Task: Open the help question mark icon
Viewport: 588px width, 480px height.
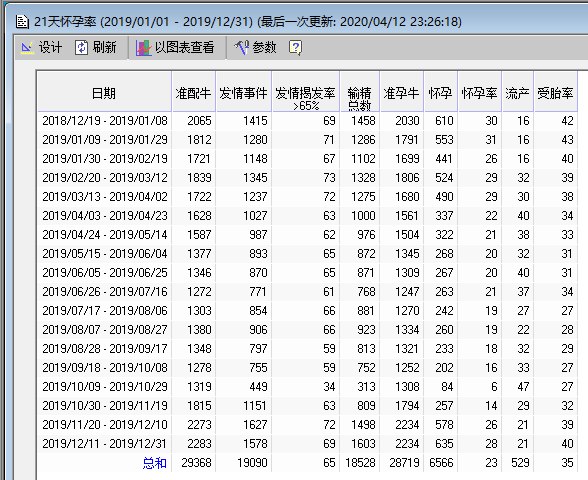Action: (x=295, y=48)
